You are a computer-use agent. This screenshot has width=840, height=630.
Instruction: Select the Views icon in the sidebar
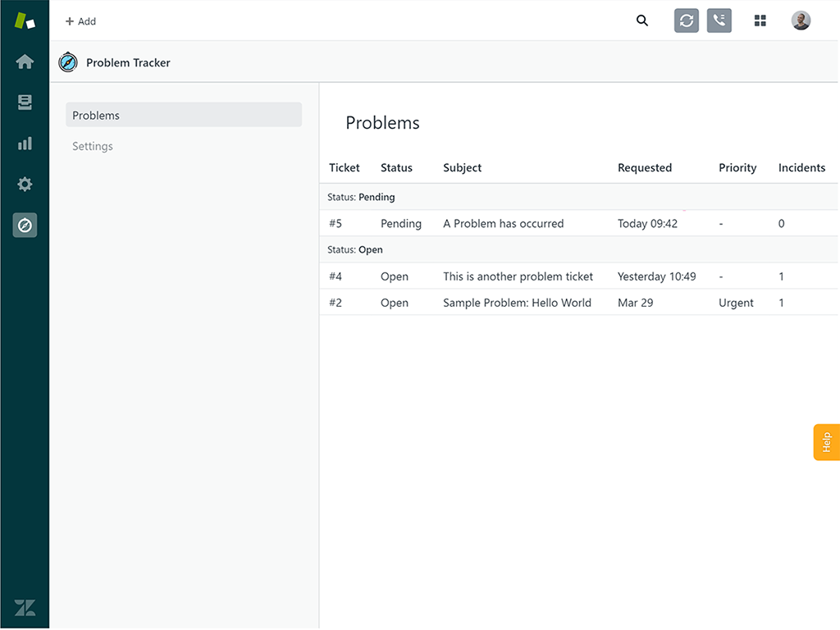[x=25, y=102]
